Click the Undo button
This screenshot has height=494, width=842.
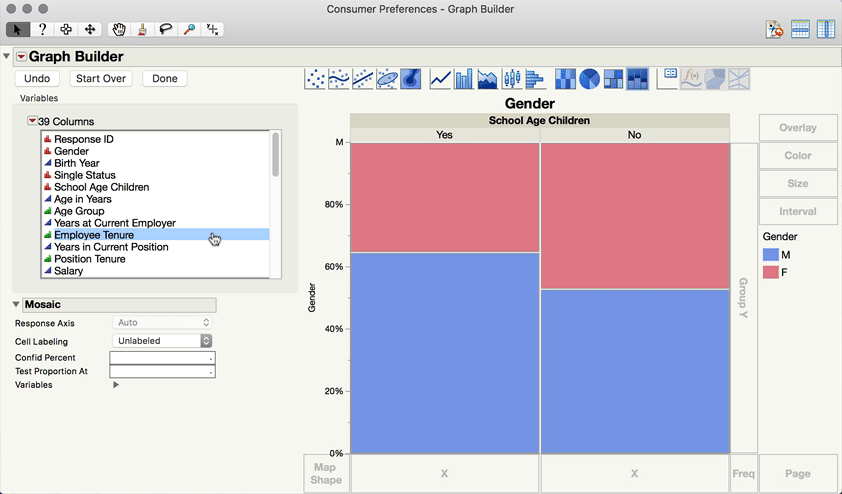click(37, 78)
